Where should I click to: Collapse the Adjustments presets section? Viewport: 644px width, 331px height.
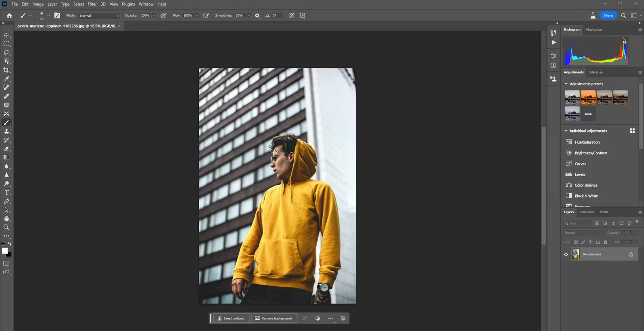click(x=566, y=84)
